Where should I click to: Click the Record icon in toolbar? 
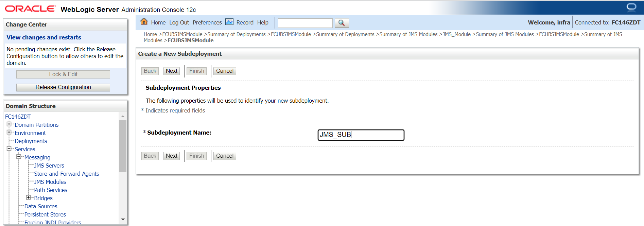pos(229,22)
